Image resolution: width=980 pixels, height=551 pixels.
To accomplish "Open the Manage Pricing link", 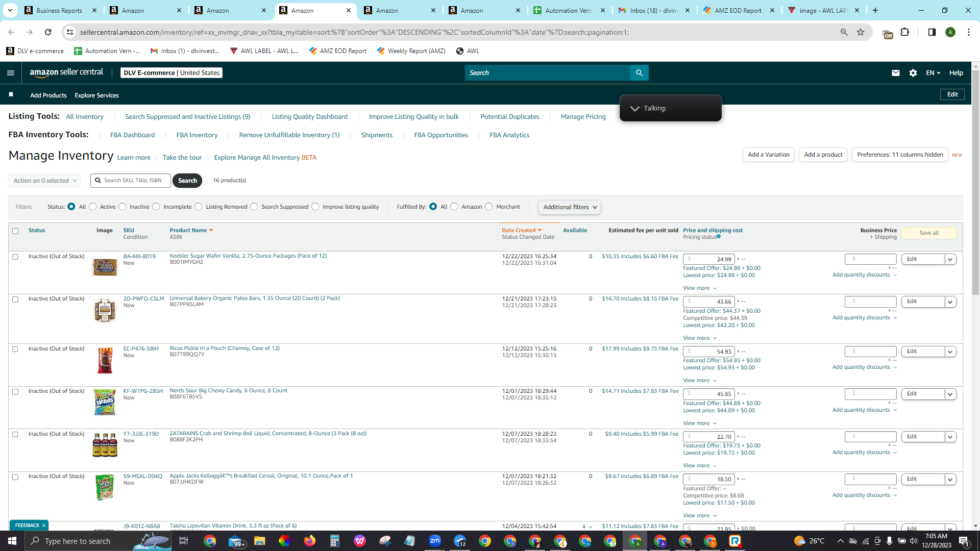I will pos(583,117).
